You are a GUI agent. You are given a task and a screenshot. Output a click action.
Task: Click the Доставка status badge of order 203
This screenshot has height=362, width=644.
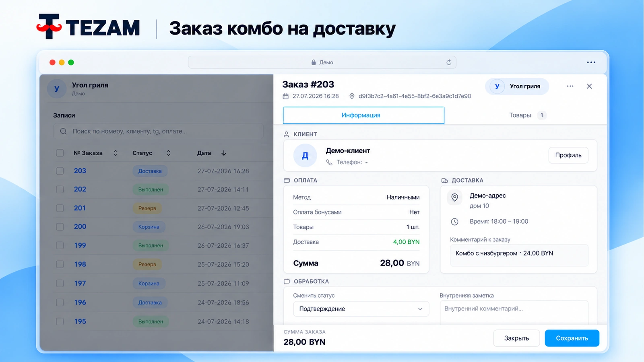click(150, 171)
